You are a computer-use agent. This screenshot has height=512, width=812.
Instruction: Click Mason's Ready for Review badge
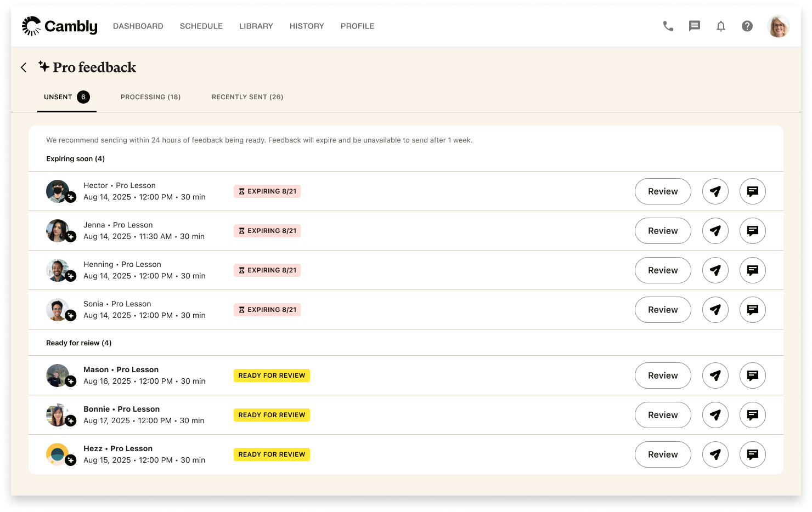click(272, 376)
